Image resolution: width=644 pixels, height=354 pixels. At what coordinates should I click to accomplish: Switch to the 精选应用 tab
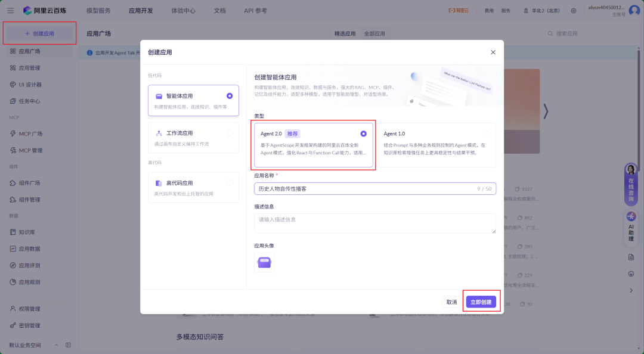pos(345,33)
